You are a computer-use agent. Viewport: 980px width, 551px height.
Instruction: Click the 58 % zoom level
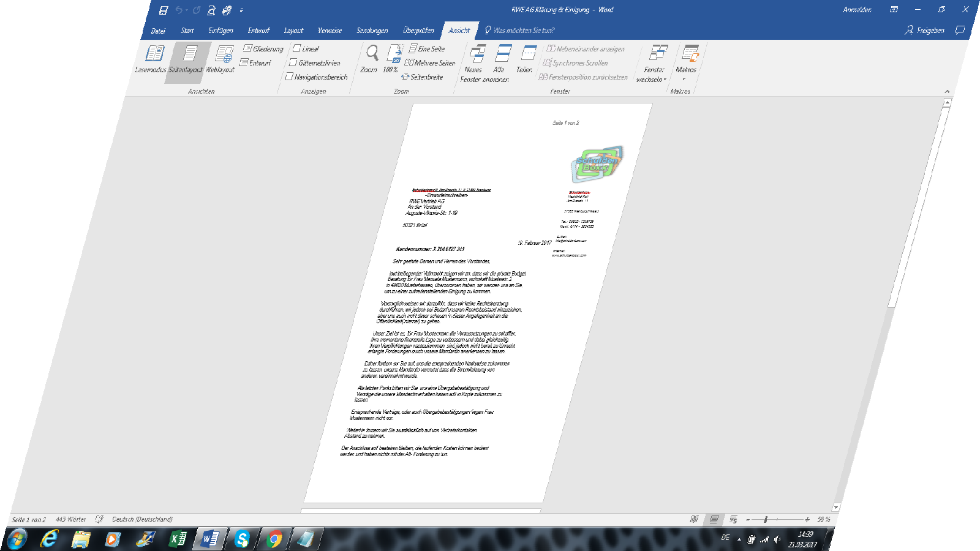point(824,519)
